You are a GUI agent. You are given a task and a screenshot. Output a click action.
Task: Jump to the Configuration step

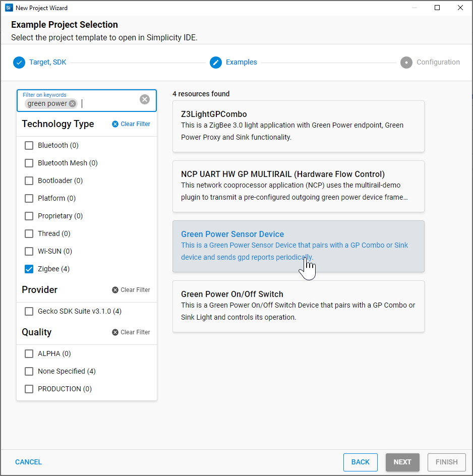click(438, 62)
